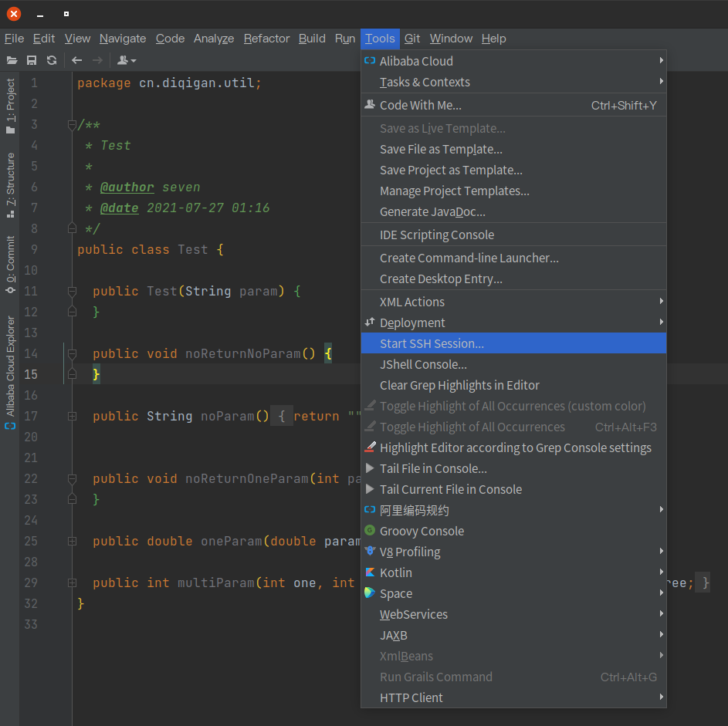Collapse noReturnOneParam method at line 22
Screen dimensions: 728x726
[x=72, y=479]
